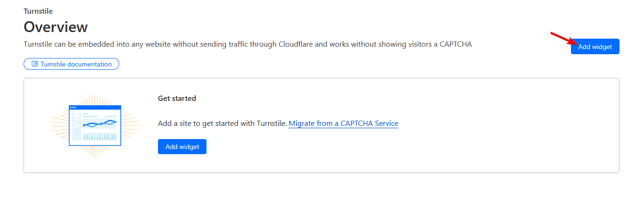Screen dimensions: 644x198
Task: Click the Get started heading
Action: [177, 99]
